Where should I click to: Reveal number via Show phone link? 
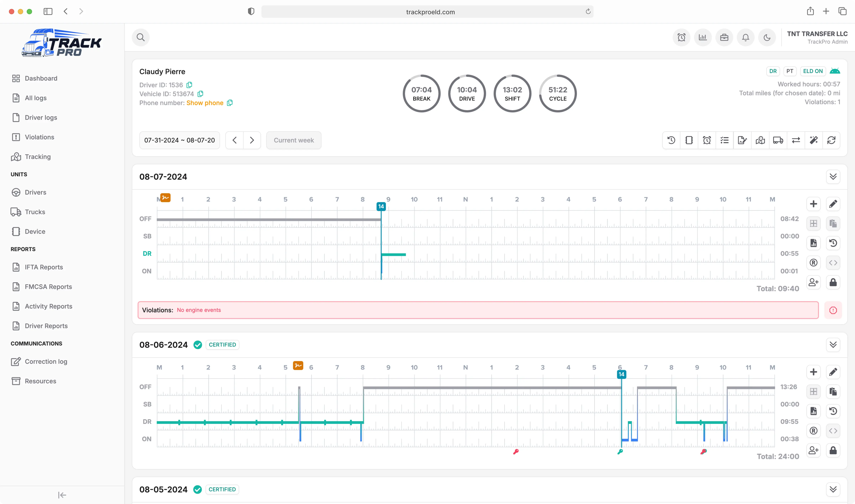[x=205, y=103]
